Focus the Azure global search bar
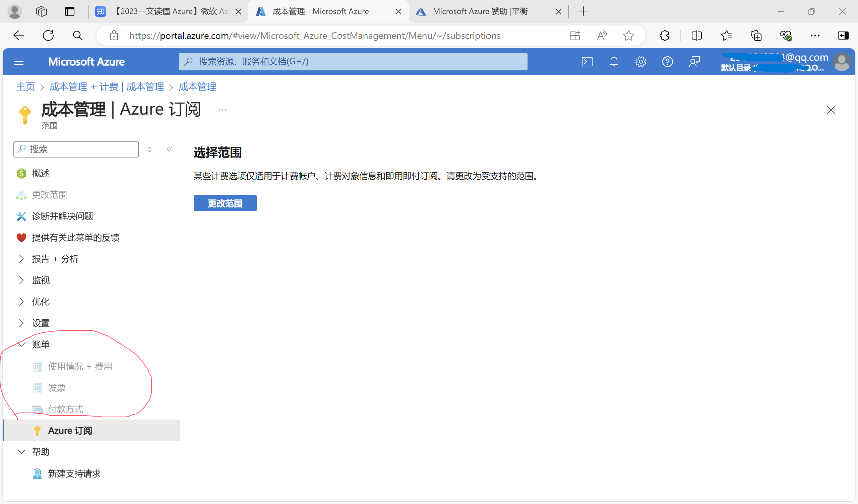This screenshot has width=858, height=504. (353, 62)
